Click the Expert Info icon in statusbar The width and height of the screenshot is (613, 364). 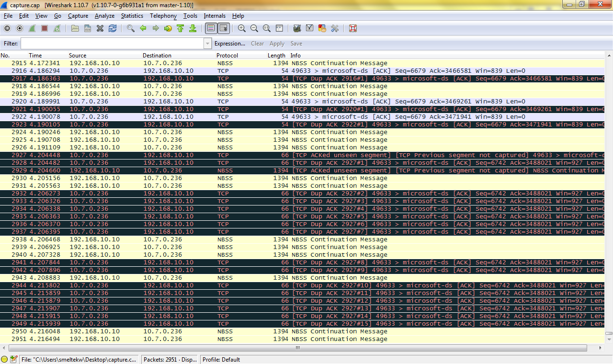click(x=5, y=359)
